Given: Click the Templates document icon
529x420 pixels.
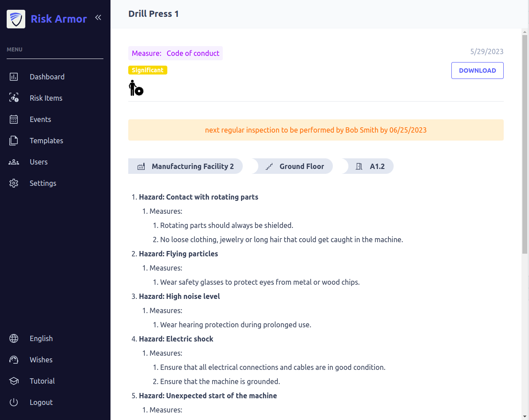Looking at the screenshot, I should 14,141.
